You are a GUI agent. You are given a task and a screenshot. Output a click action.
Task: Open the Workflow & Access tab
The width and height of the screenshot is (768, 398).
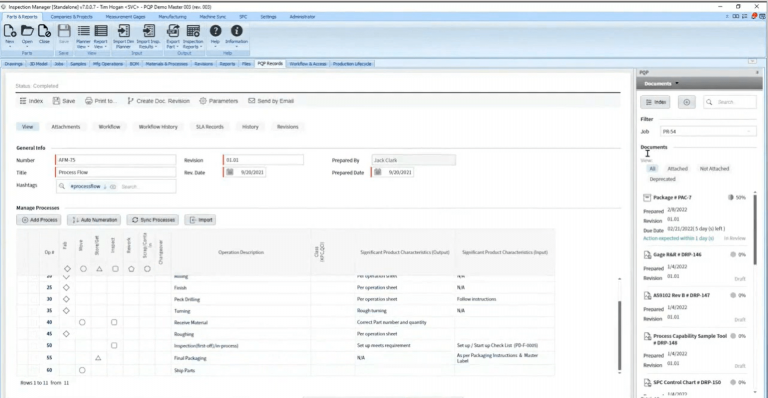(308, 64)
